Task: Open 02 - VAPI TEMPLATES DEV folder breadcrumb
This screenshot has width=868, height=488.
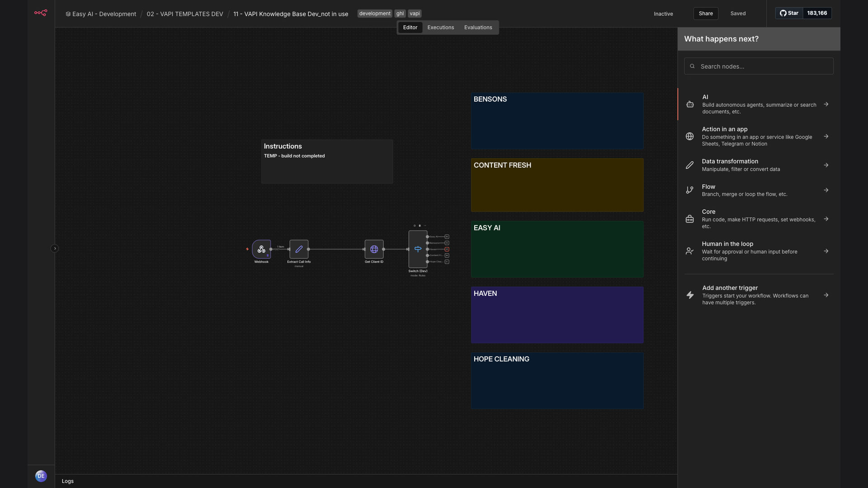Action: point(185,14)
